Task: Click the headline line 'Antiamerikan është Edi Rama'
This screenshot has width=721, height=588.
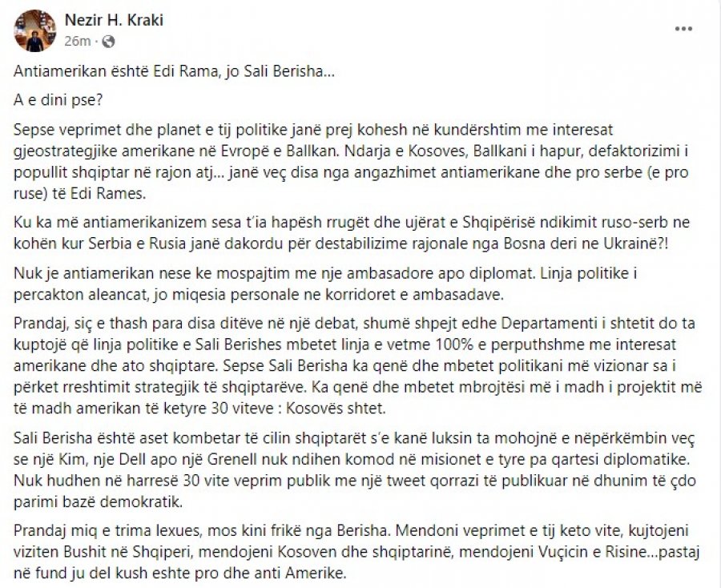Action: pos(175,72)
